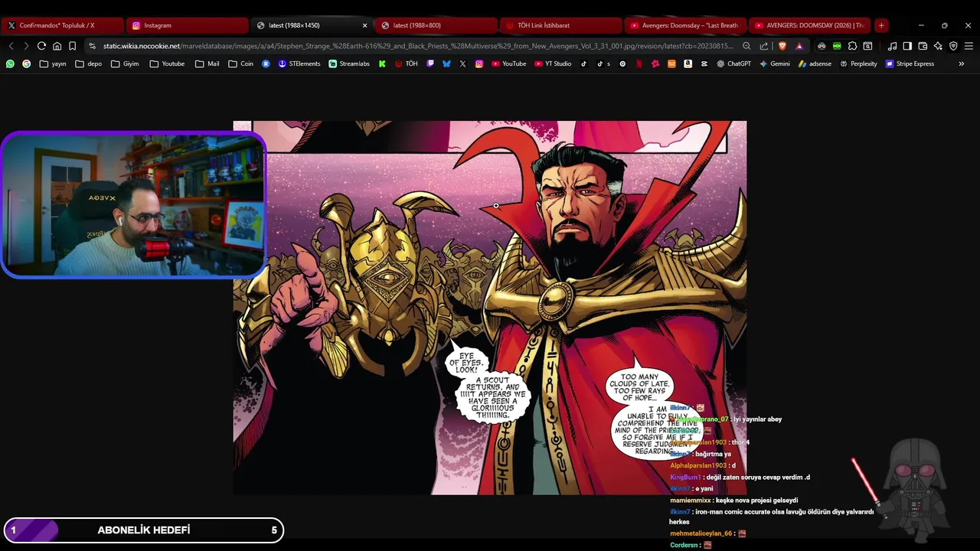Open the Perplexity bookmark
The image size is (980, 551).
pyautogui.click(x=859, y=64)
